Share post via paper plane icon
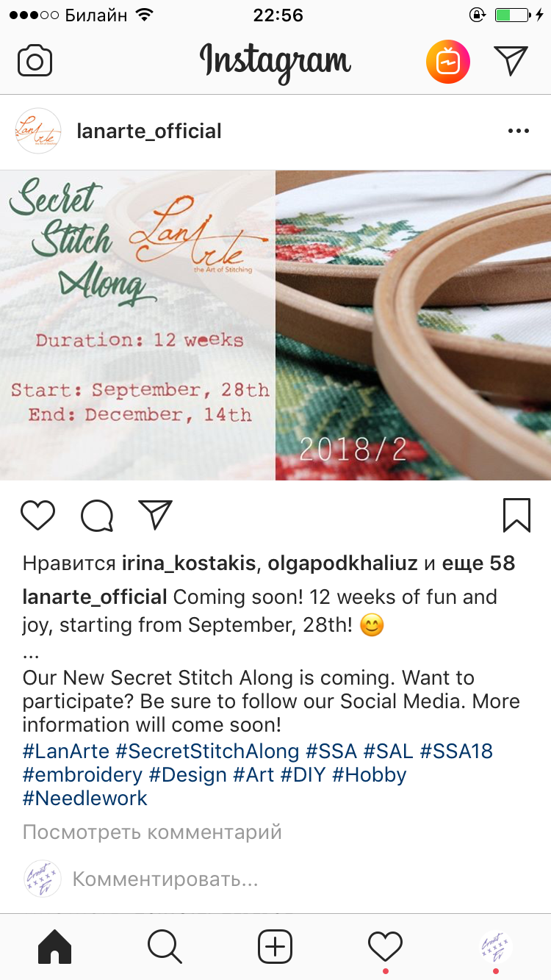The height and width of the screenshot is (980, 551). coord(155,514)
